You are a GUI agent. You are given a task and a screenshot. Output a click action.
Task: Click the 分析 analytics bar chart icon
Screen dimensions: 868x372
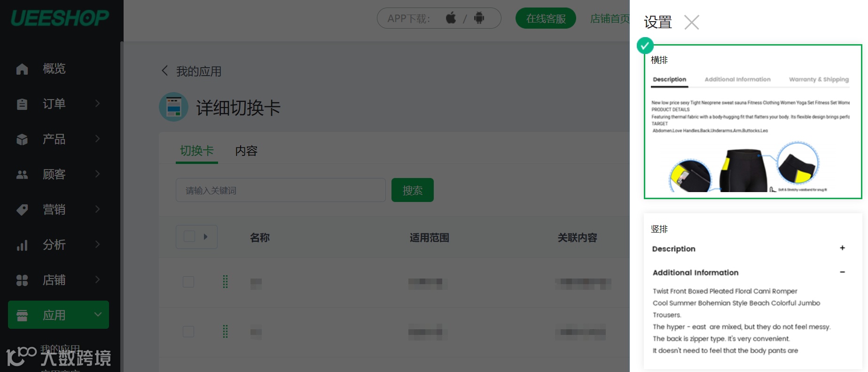22,245
